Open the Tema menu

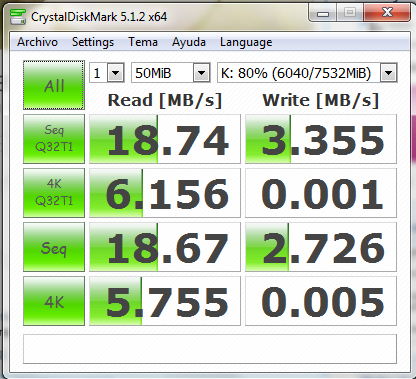coord(143,42)
